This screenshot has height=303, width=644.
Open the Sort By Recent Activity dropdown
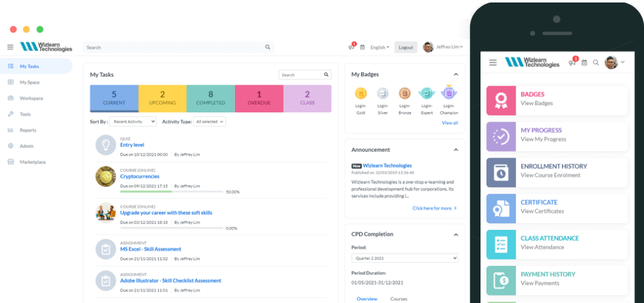tap(133, 121)
